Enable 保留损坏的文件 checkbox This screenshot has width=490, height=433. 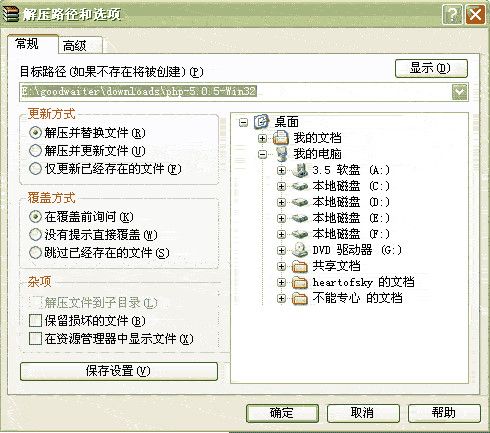(35, 321)
